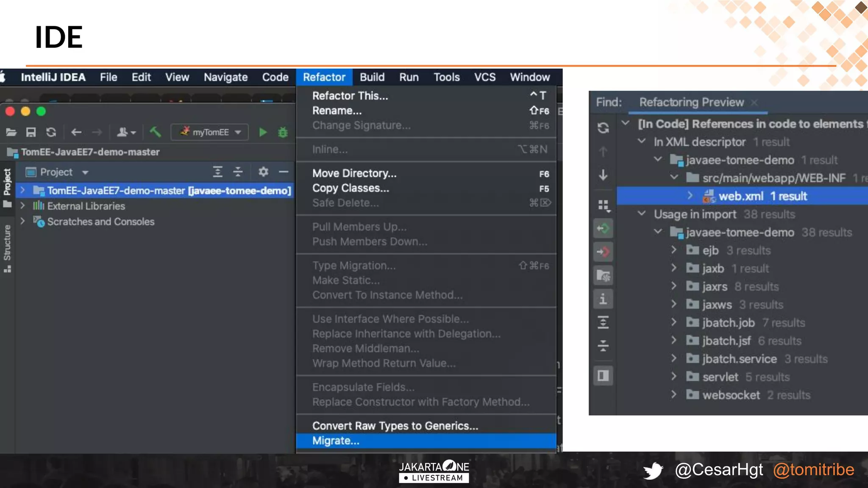Select Migrate... from the Refactor menu

point(336,441)
